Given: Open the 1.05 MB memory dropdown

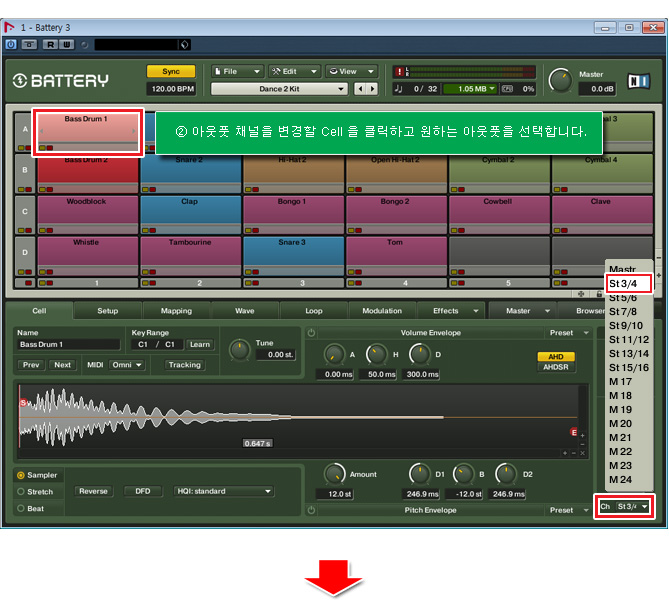Looking at the screenshot, I should point(471,89).
